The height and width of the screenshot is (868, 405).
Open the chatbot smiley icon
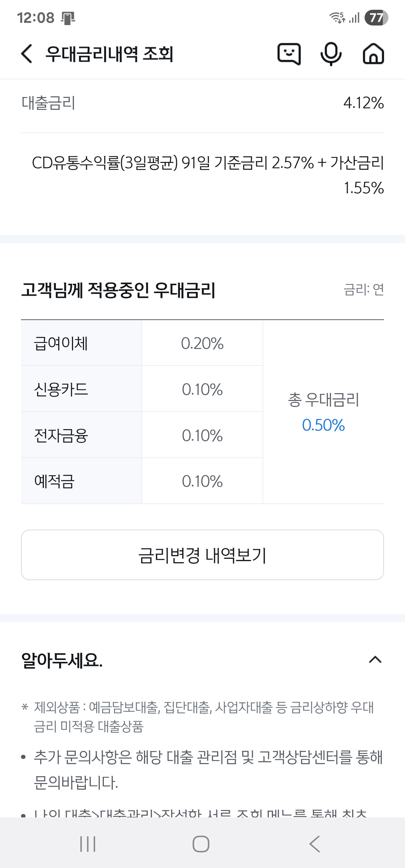pos(289,54)
